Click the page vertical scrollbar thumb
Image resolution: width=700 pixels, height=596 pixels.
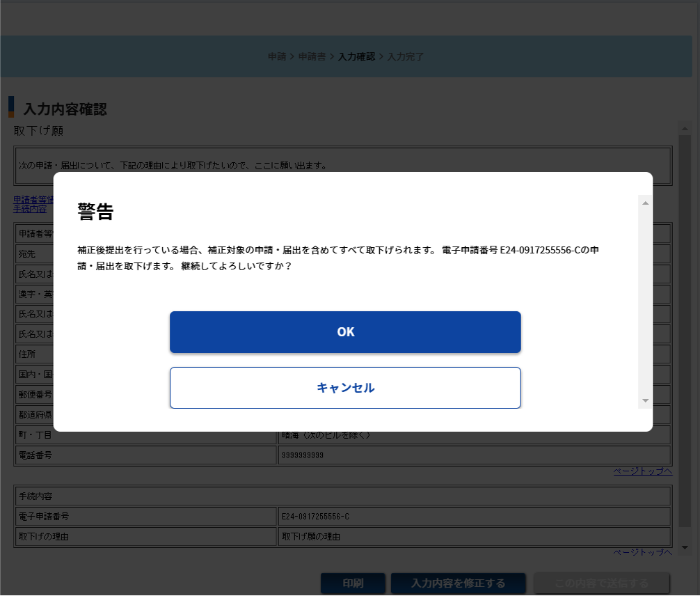[x=685, y=331]
